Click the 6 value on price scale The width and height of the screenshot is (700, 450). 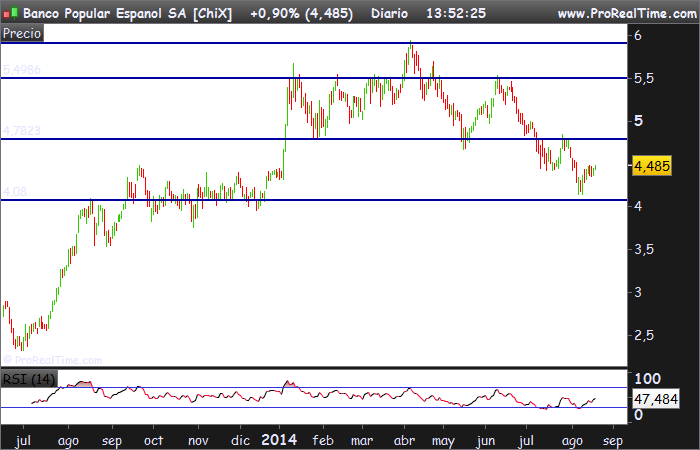(638, 35)
